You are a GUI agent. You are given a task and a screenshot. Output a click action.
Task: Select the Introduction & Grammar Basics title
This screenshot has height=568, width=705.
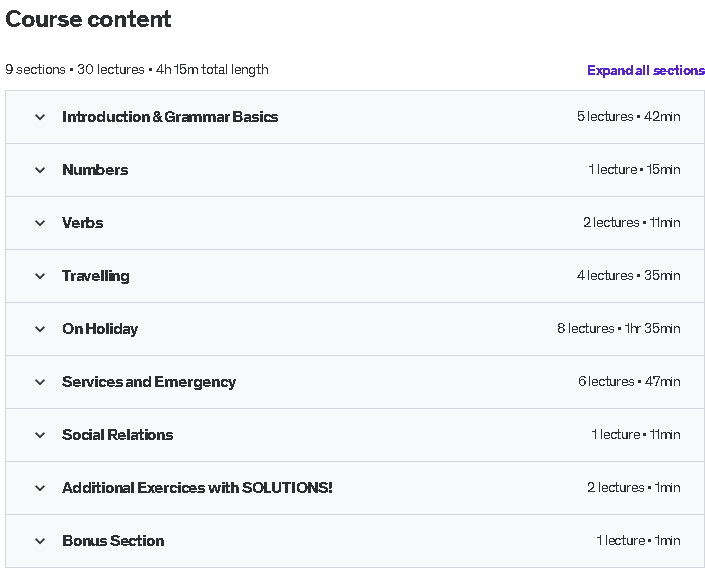click(x=170, y=117)
